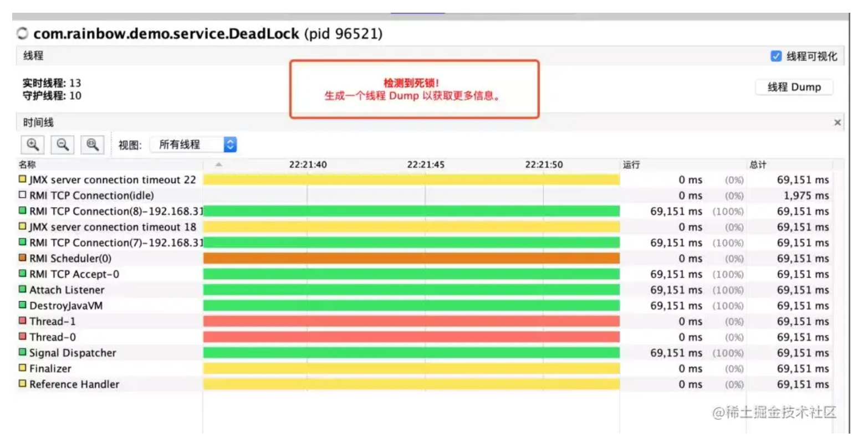Click the orange icon beside RMI Scheduler(0)

click(23, 257)
